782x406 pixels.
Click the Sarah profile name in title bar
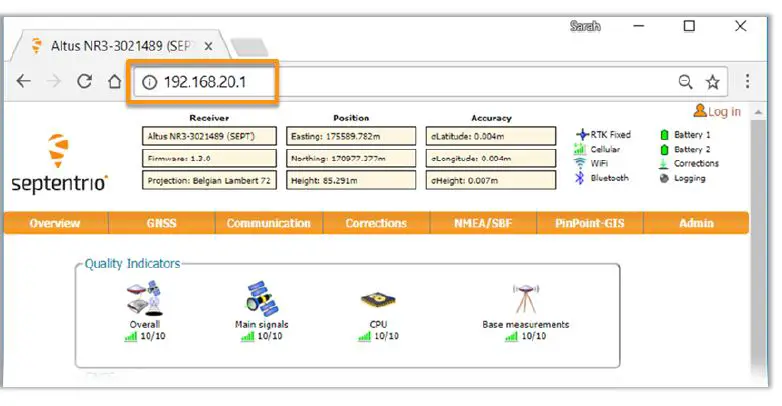coord(585,26)
